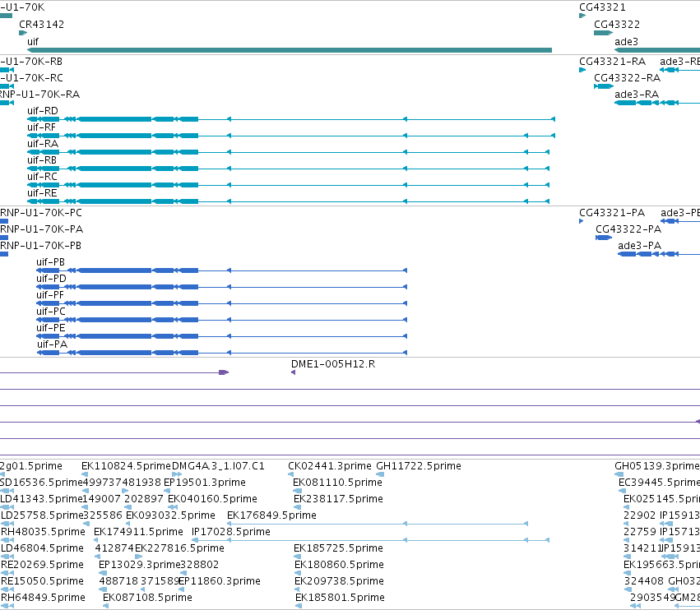Click the RH64849.5prime EST label
700x610 pixels.
pyautogui.click(x=44, y=598)
